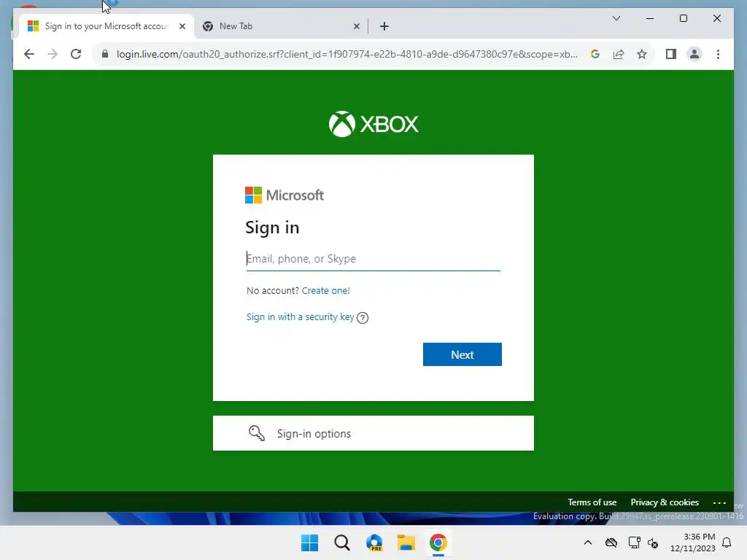Maximize the Chrome window
This screenshot has height=560, width=747.
click(683, 18)
